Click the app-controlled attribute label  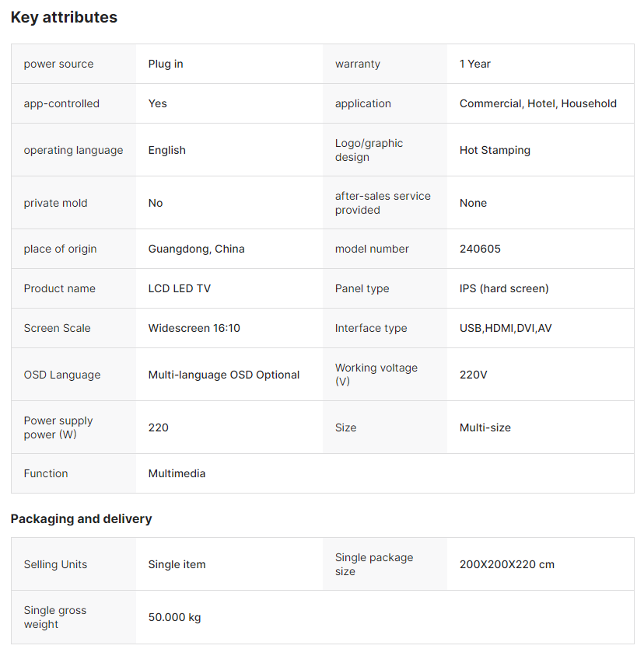[61, 103]
